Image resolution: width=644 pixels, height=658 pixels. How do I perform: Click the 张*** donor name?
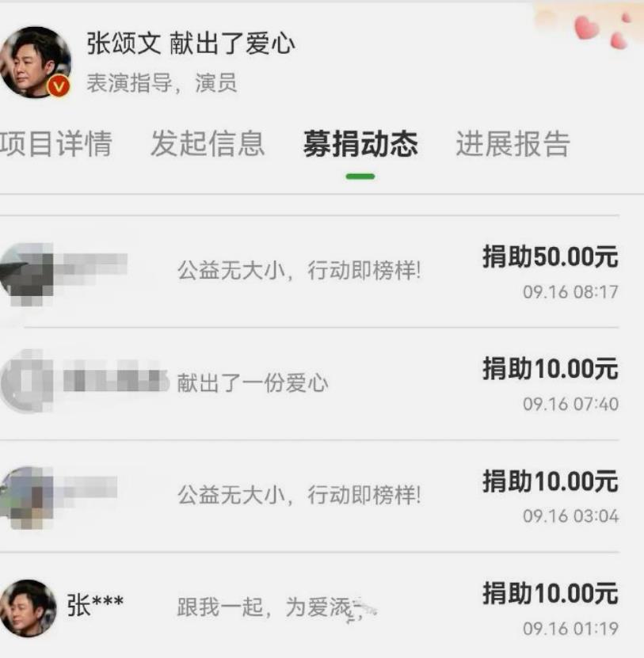point(95,605)
